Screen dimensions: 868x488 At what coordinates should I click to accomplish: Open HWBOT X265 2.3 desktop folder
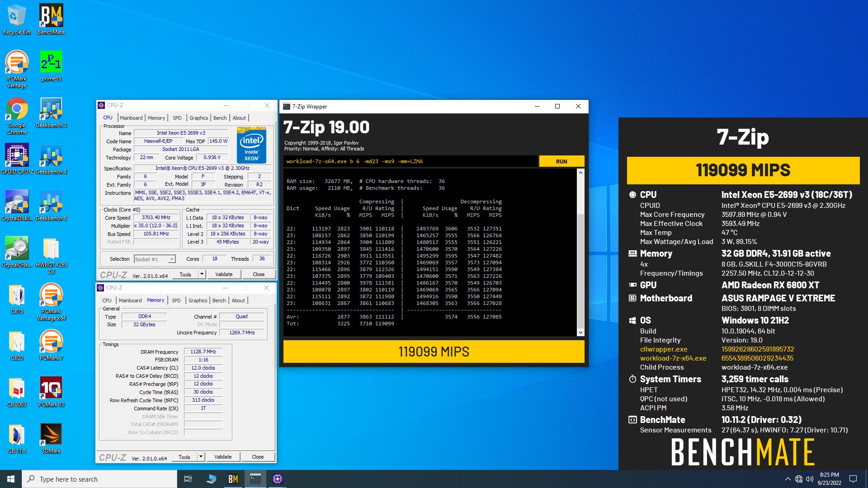coord(51,255)
